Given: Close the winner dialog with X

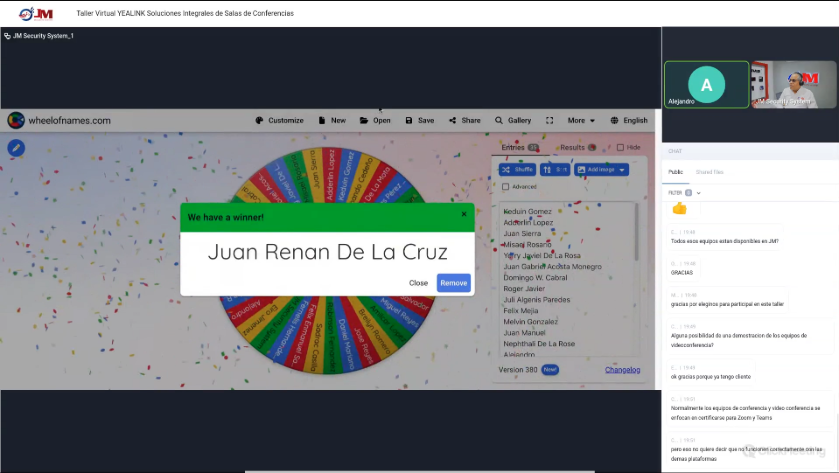Looking at the screenshot, I should (464, 214).
